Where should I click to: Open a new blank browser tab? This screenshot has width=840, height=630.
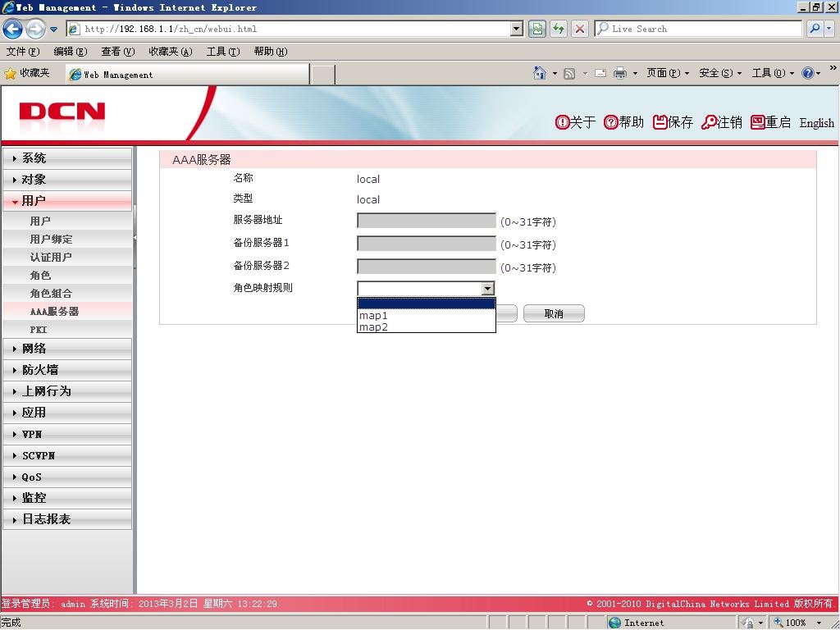click(322, 75)
